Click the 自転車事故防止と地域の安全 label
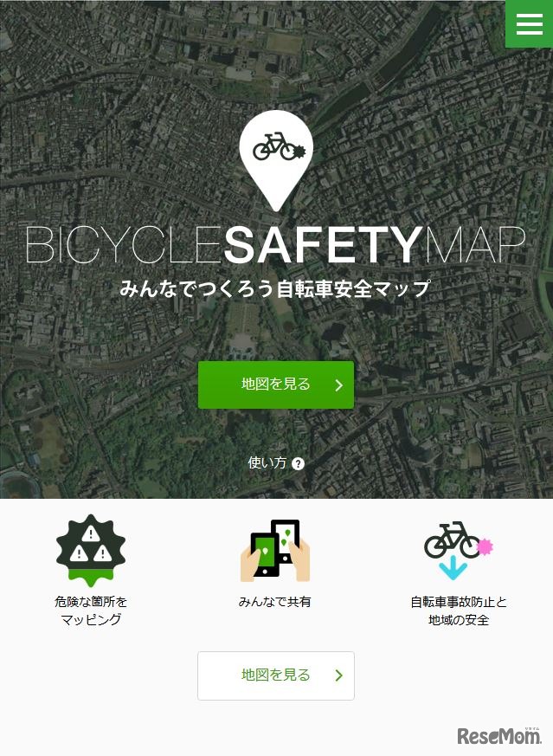 click(x=459, y=611)
